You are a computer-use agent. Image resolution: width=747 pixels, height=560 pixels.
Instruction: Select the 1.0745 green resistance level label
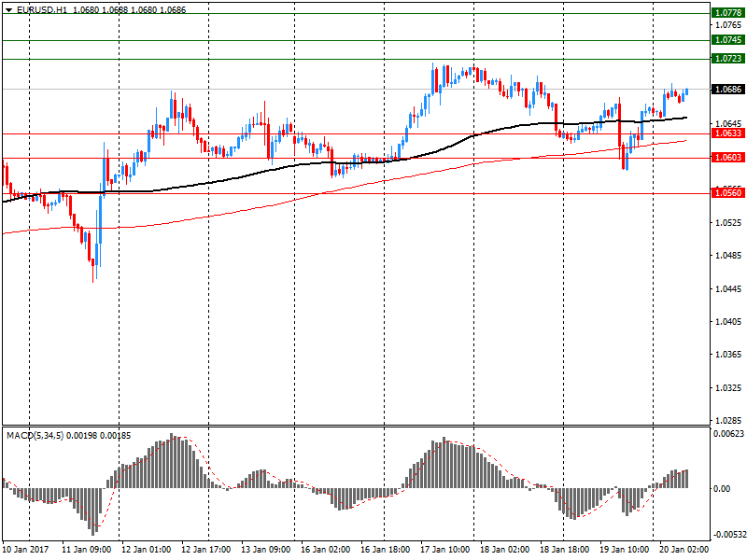[728, 40]
